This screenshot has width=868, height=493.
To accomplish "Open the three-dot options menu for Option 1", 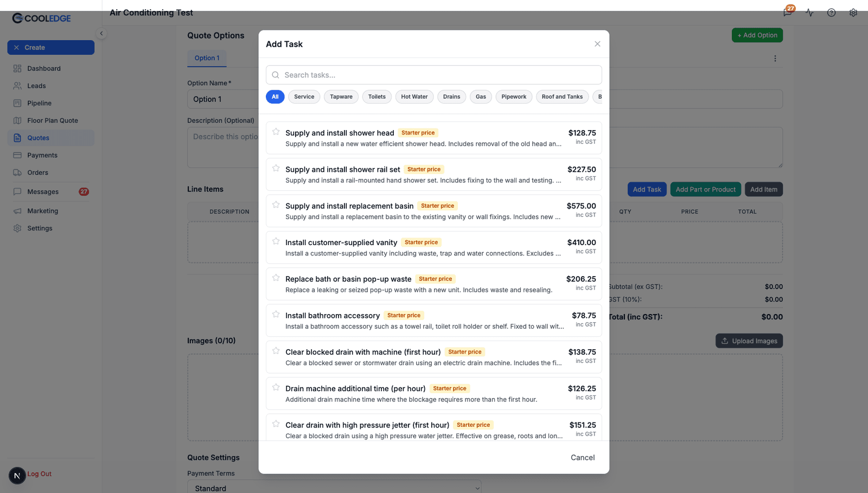I will pos(775,59).
